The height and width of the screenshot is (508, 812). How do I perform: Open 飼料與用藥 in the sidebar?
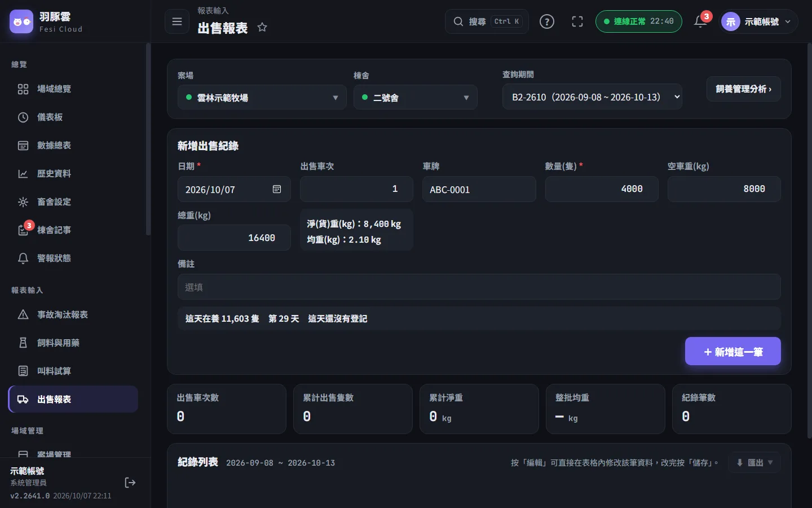tap(73, 343)
